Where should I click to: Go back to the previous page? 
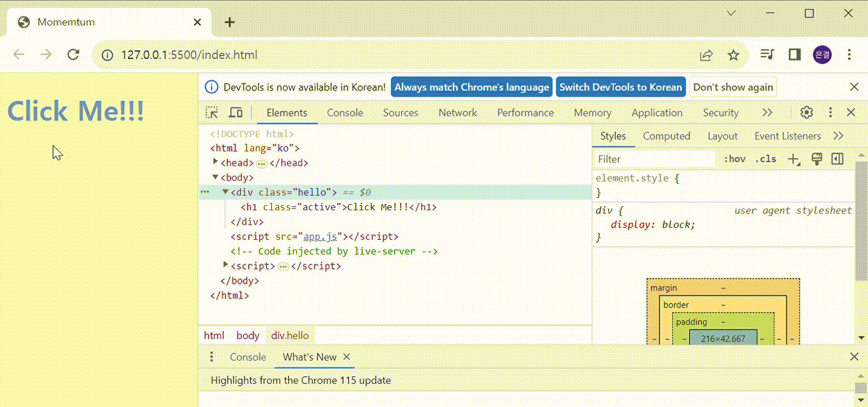pyautogui.click(x=19, y=55)
